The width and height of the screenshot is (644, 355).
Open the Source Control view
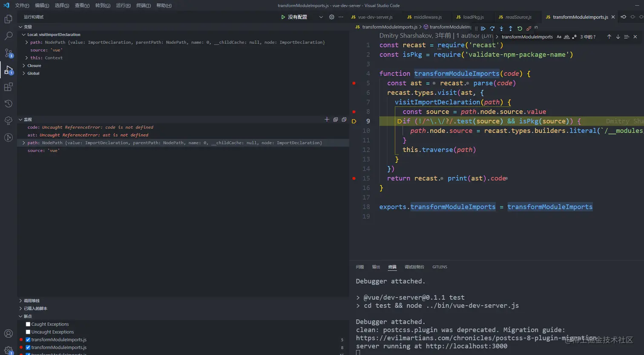click(8, 53)
